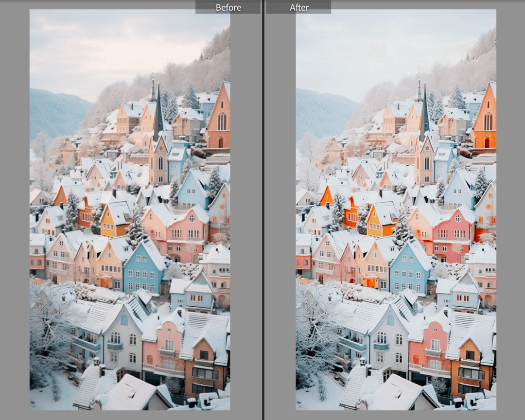Click the gray background left of the Before image
This screenshot has width=525, height=420.
point(15,210)
